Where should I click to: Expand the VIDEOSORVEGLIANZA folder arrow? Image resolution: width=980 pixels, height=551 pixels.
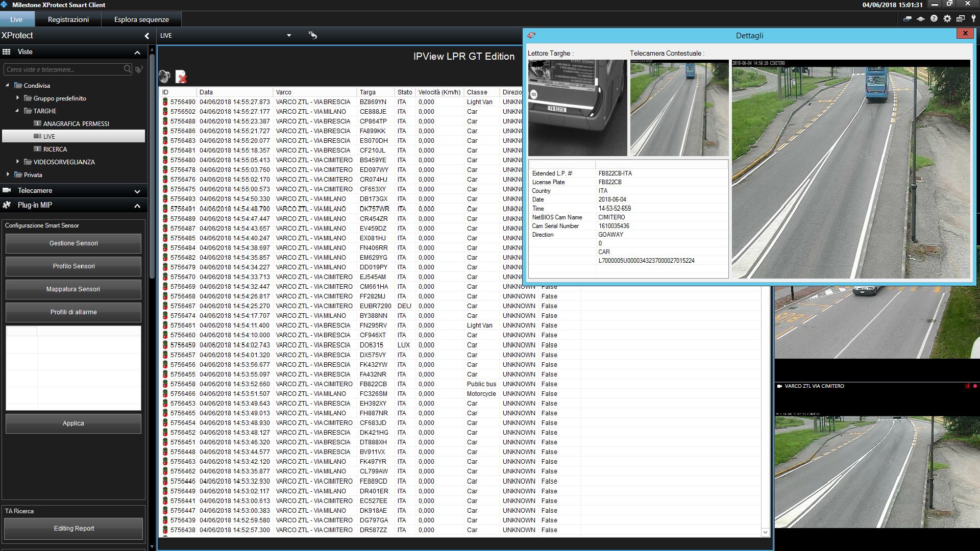(17, 162)
